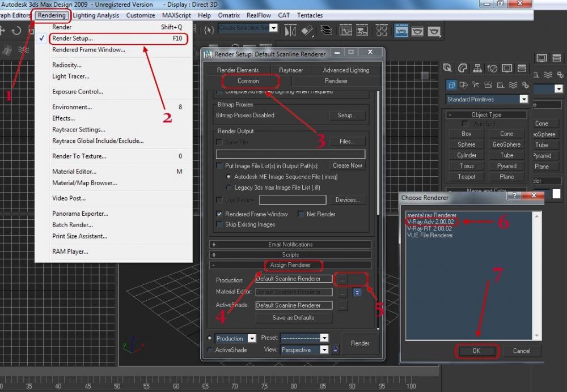Select the ActiveShade radio button
Image resolution: width=567 pixels, height=392 pixels.
pyautogui.click(x=209, y=350)
